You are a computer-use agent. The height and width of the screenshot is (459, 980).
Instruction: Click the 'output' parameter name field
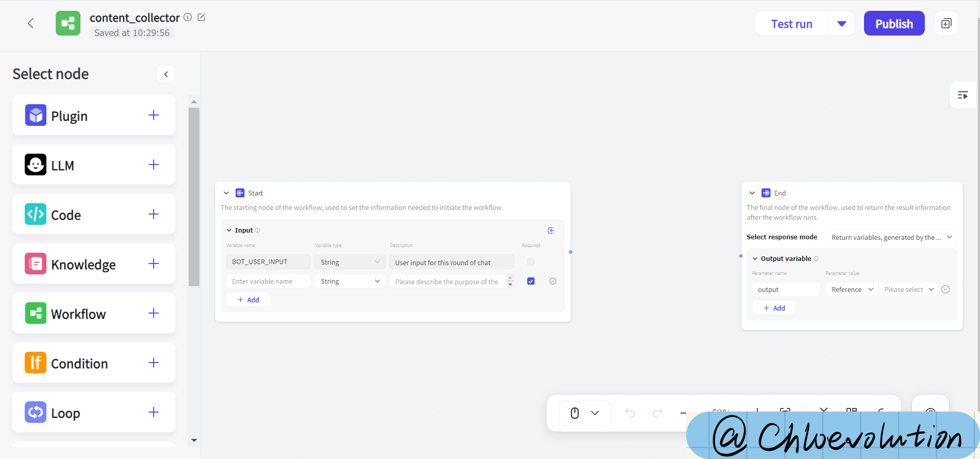(786, 289)
